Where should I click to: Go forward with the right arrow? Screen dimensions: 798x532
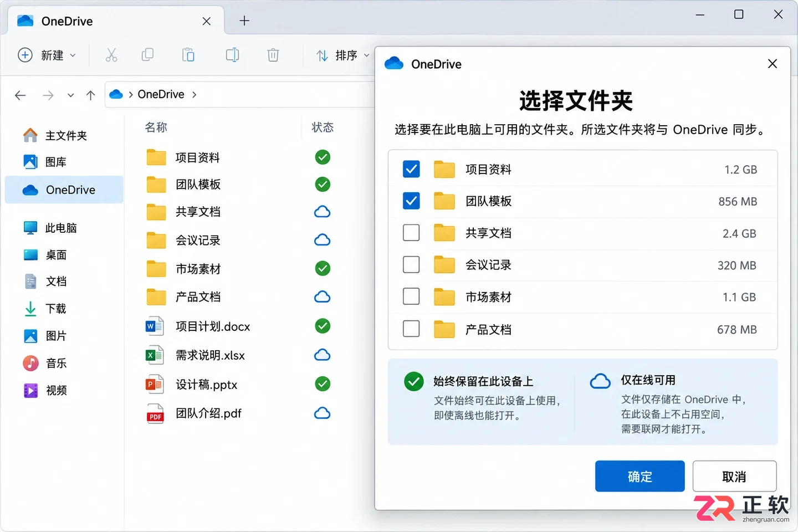[48, 95]
